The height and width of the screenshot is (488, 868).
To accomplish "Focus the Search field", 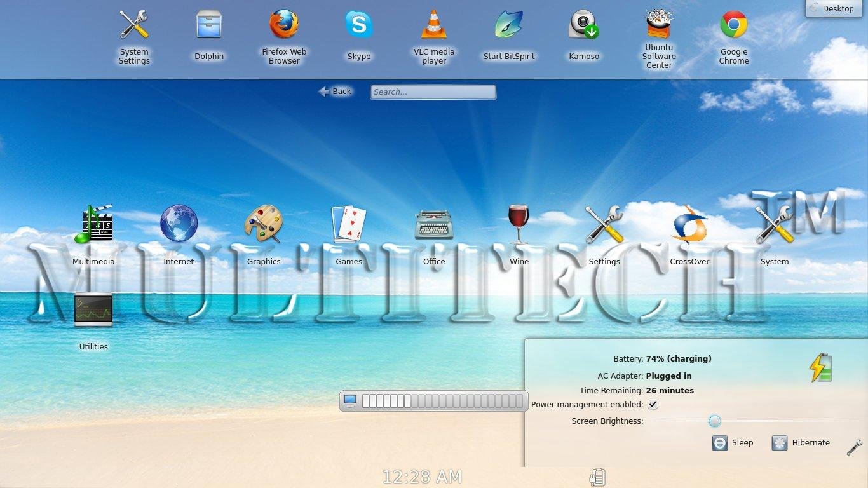I will click(x=433, y=92).
